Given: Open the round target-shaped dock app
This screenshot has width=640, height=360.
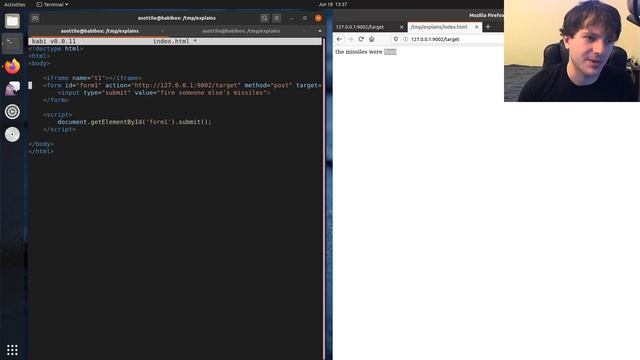Looking at the screenshot, I should 12,111.
